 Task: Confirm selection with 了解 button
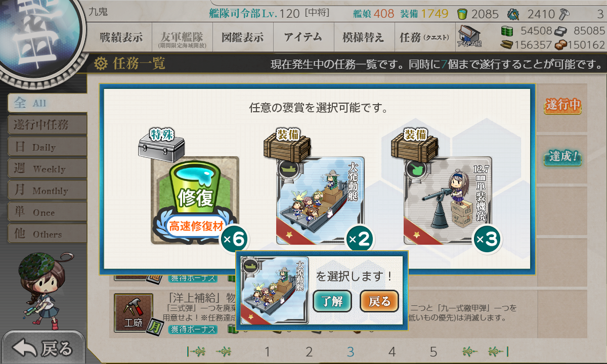click(x=332, y=302)
